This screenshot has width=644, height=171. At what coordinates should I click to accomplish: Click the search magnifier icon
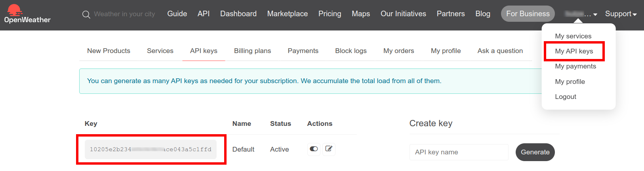(86, 15)
